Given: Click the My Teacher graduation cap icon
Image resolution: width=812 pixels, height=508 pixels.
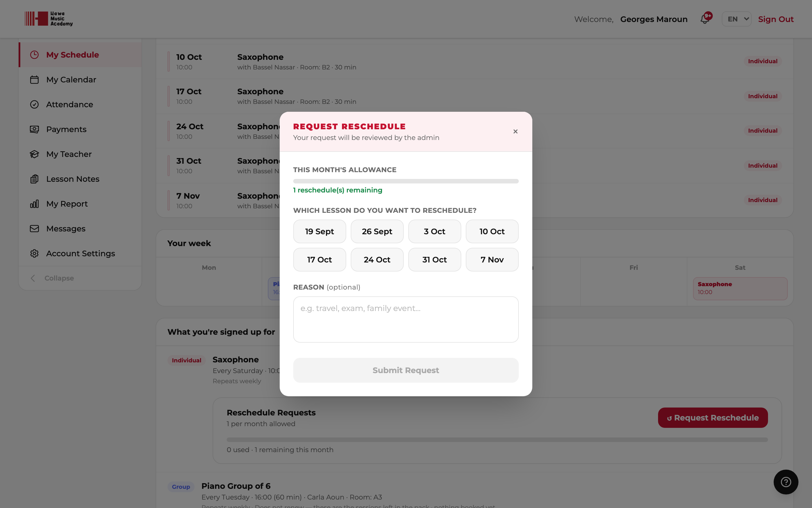Looking at the screenshot, I should 34,154.
